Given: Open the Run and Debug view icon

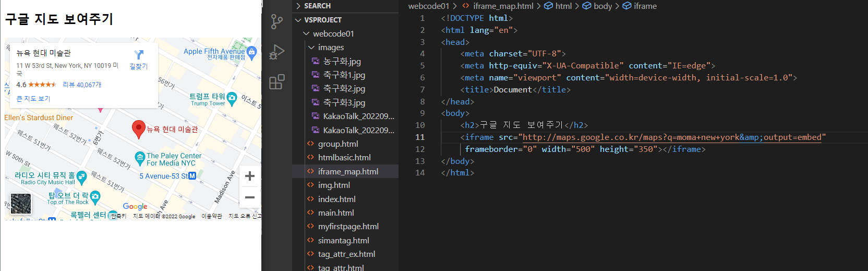Looking at the screenshot, I should [x=277, y=52].
